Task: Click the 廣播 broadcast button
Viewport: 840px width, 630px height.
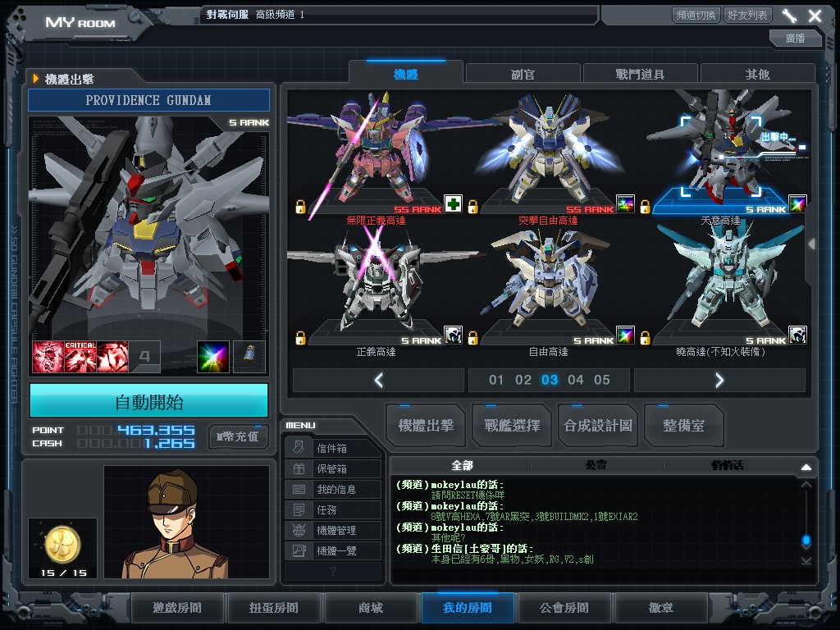Action: click(795, 38)
